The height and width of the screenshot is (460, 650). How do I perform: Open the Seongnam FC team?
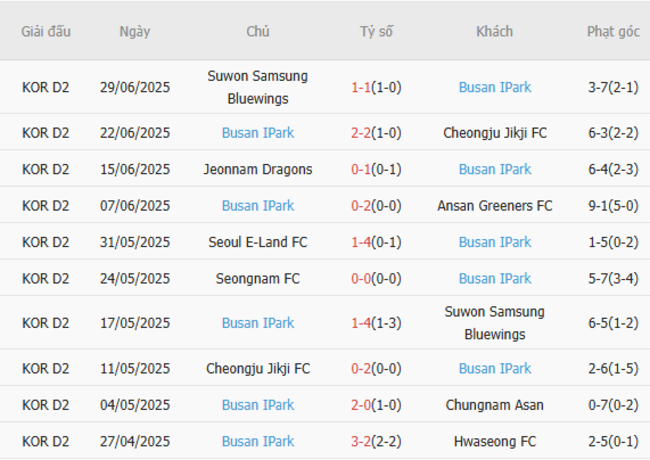258,278
